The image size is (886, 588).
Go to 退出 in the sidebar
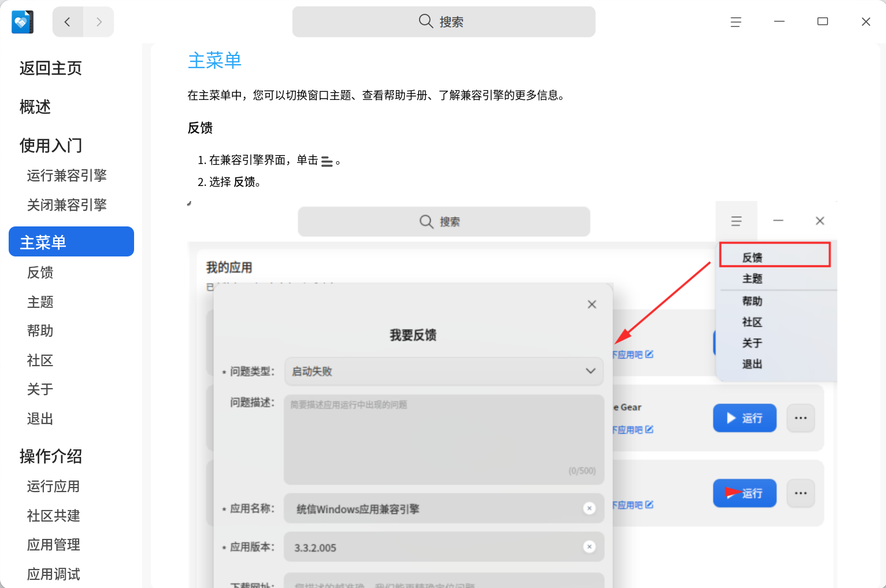point(40,419)
